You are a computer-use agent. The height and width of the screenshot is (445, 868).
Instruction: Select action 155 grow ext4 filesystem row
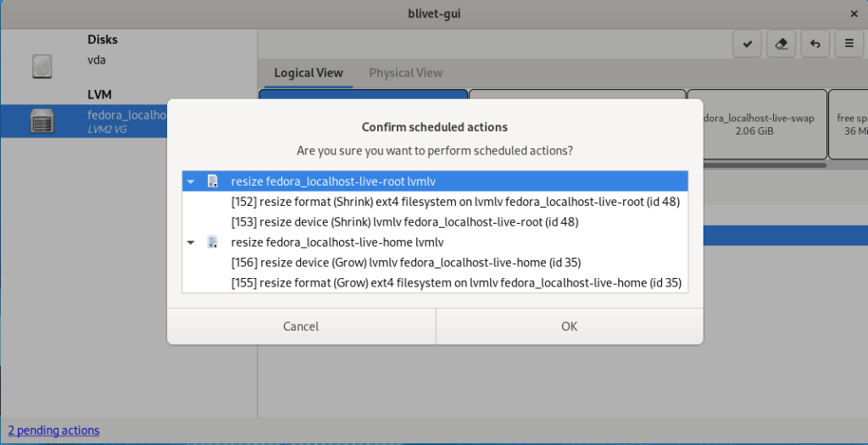click(x=455, y=283)
